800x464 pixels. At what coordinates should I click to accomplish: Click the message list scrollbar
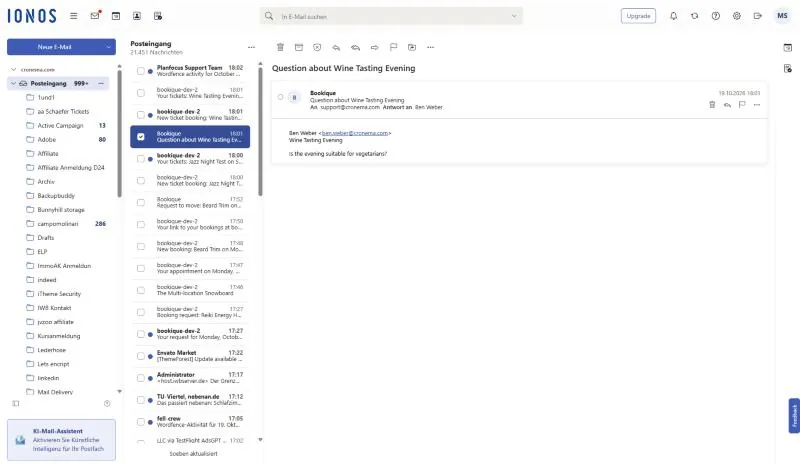[260, 132]
